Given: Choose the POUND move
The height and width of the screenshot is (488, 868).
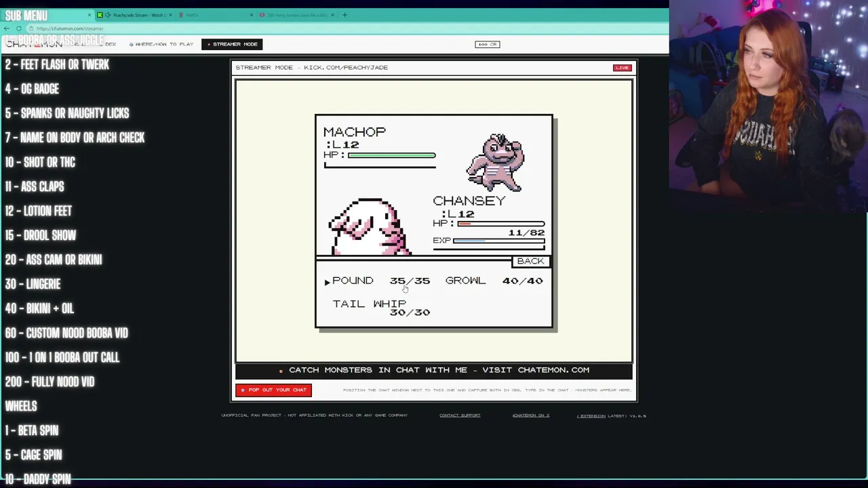Looking at the screenshot, I should pyautogui.click(x=353, y=281).
